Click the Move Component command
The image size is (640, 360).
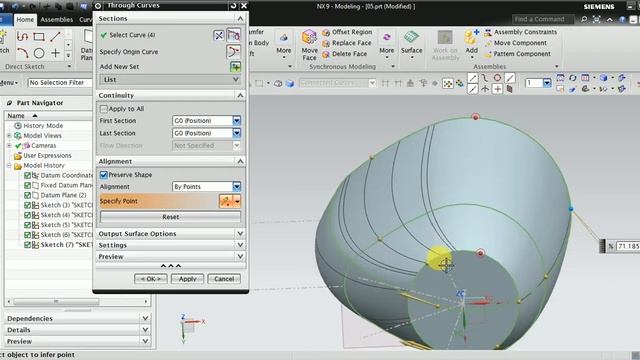point(516,43)
